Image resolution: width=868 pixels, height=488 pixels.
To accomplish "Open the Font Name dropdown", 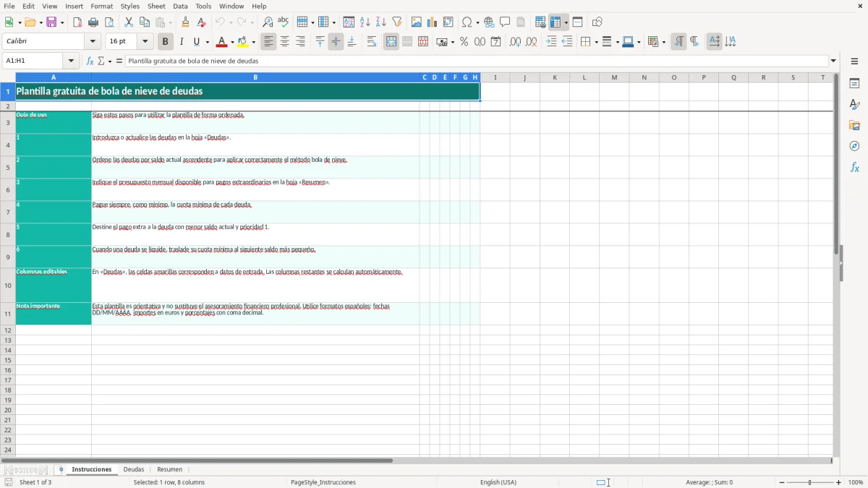I will (x=92, y=42).
